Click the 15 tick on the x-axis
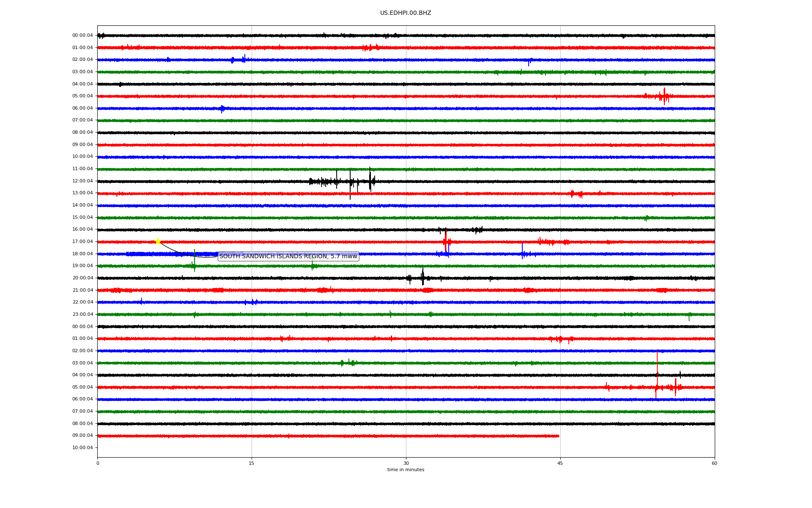The width and height of the screenshot is (812, 508). 252,463
